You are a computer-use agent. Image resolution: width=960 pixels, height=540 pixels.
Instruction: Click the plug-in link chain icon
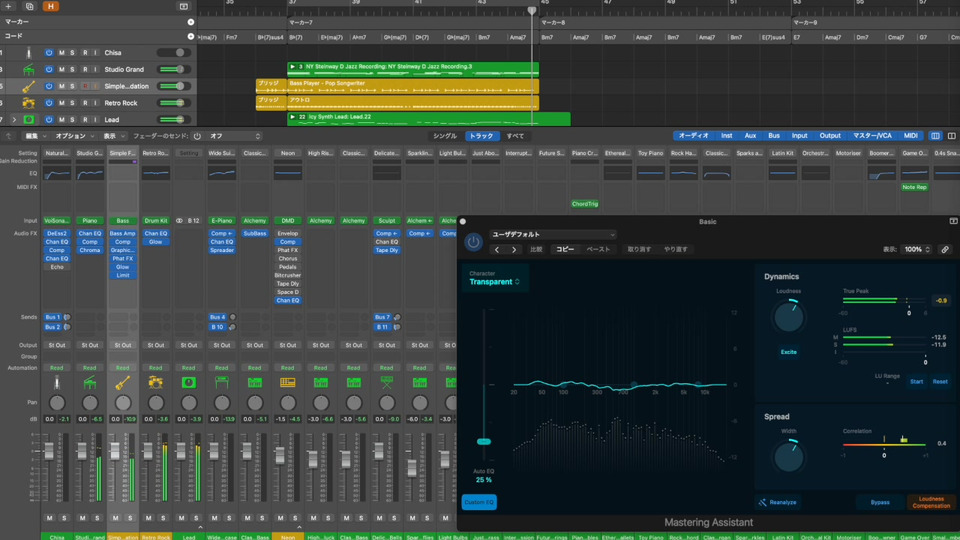(x=945, y=249)
